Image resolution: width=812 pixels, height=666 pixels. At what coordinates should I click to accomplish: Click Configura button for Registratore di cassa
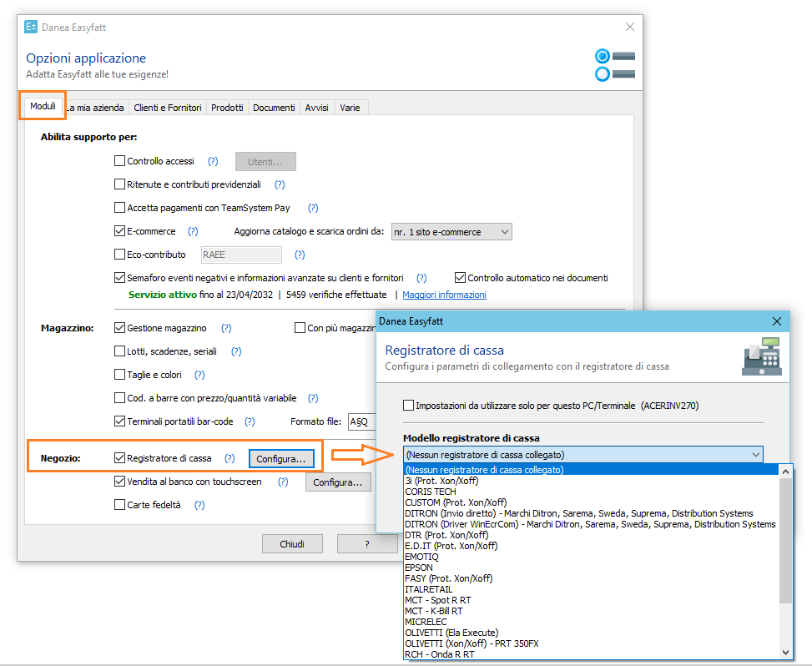coord(281,459)
